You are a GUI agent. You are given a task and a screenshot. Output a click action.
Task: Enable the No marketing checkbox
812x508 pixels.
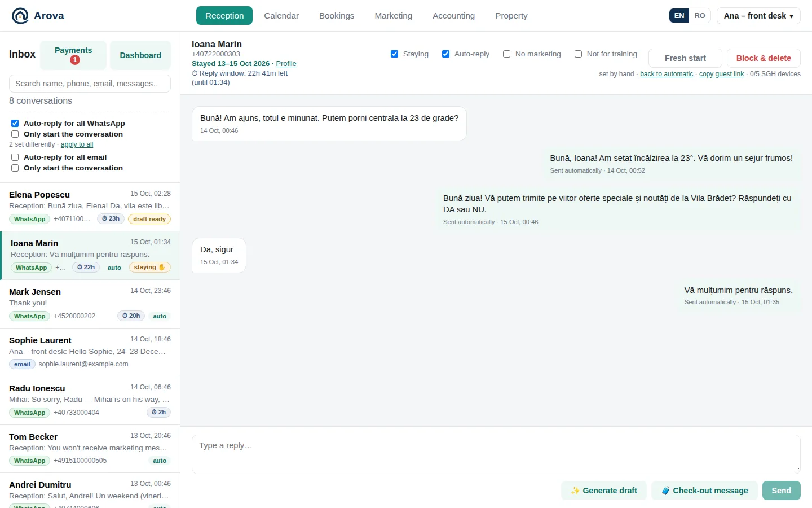point(506,54)
